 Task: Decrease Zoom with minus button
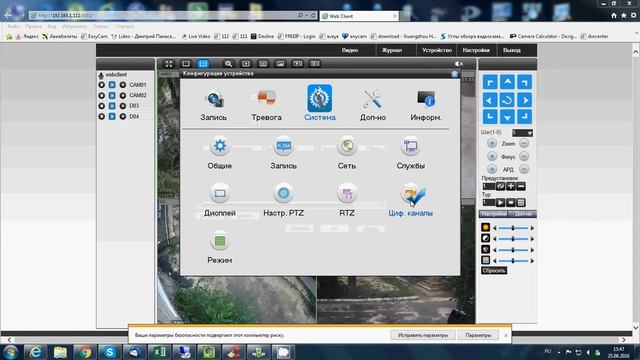point(524,143)
